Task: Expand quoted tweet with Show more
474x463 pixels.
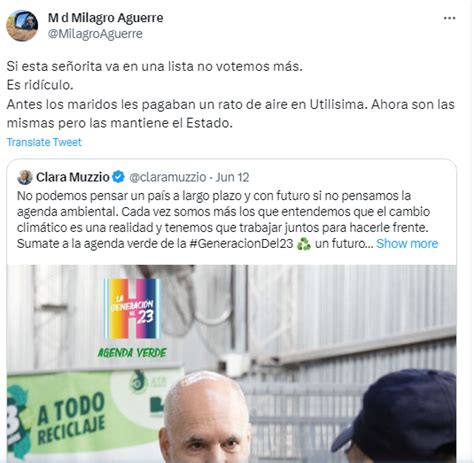Action: point(407,244)
